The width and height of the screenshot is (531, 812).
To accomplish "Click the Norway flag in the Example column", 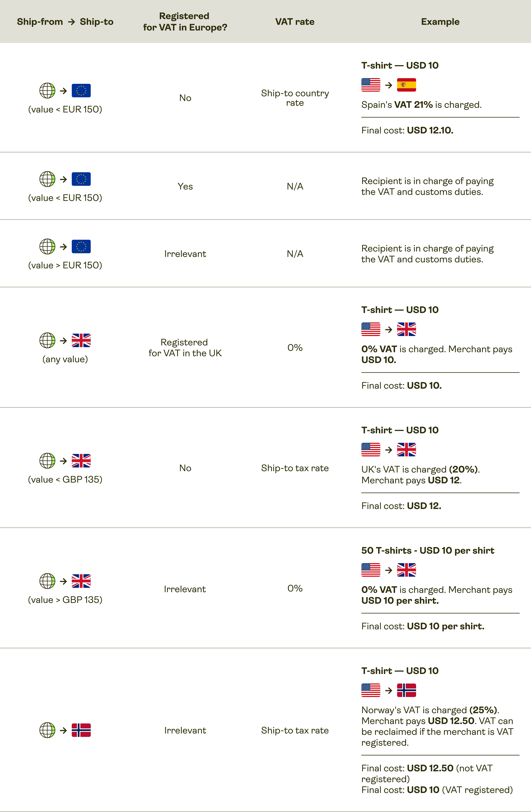I will pos(406,690).
